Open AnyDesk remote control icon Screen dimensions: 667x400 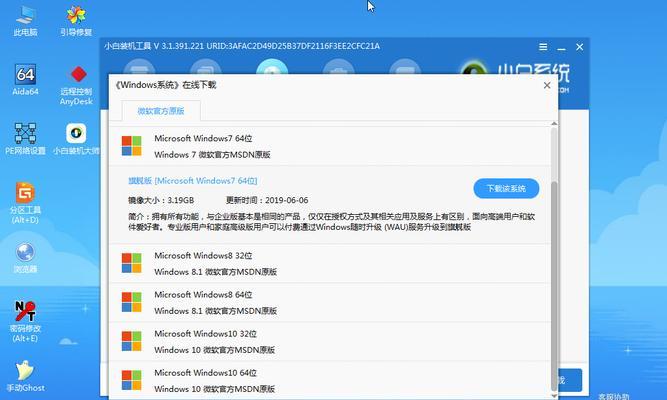(x=76, y=85)
